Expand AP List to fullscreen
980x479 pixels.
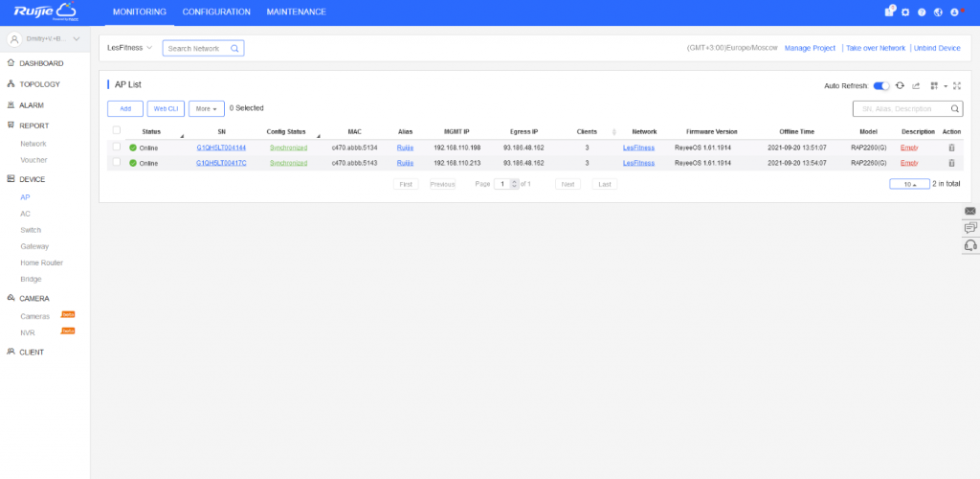[957, 85]
